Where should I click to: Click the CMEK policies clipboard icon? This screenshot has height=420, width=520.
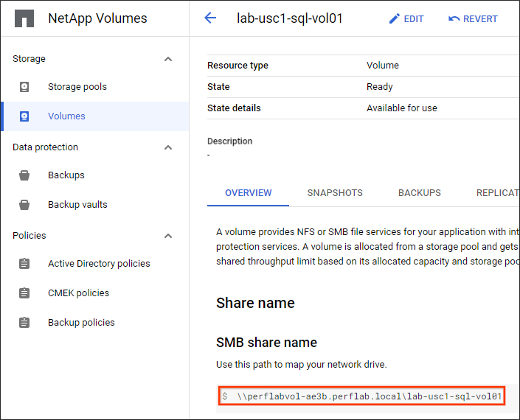(x=24, y=293)
